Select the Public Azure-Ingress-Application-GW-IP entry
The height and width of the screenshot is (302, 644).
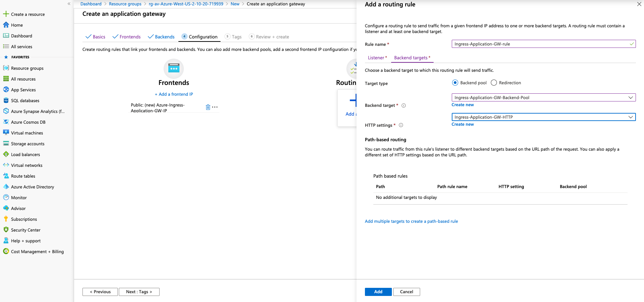[158, 108]
